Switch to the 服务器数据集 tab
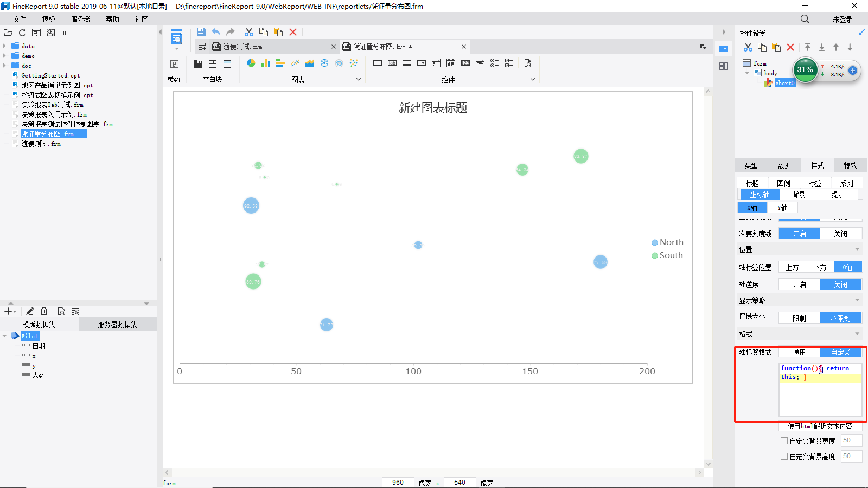The width and height of the screenshot is (868, 488). point(118,324)
